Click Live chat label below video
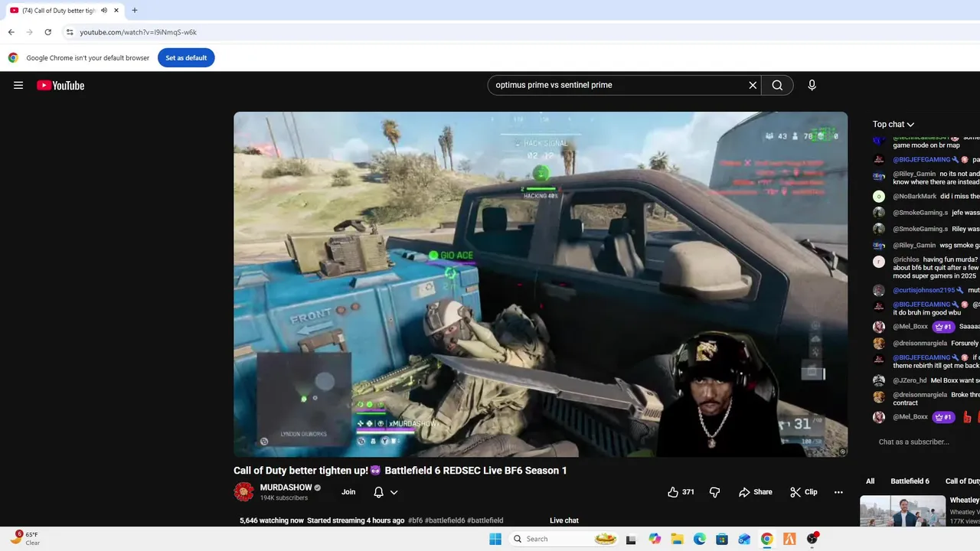 pyautogui.click(x=564, y=520)
